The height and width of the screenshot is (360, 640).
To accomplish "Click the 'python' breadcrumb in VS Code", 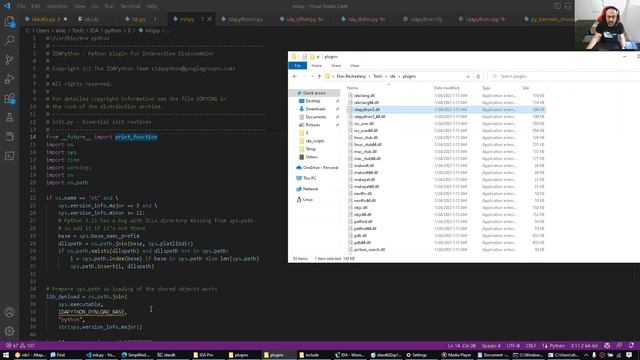I will point(113,31).
